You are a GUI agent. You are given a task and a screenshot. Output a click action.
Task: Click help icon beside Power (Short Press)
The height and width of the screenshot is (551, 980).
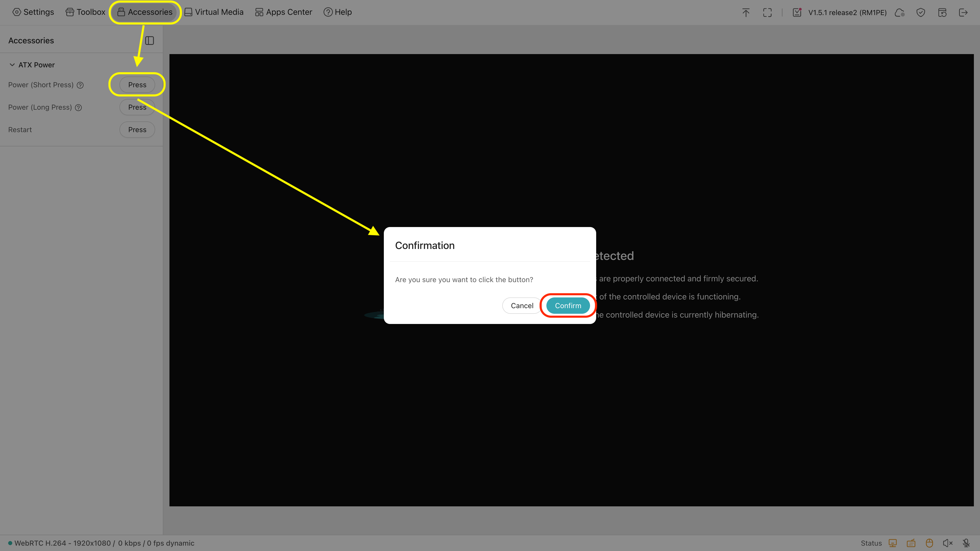point(80,85)
